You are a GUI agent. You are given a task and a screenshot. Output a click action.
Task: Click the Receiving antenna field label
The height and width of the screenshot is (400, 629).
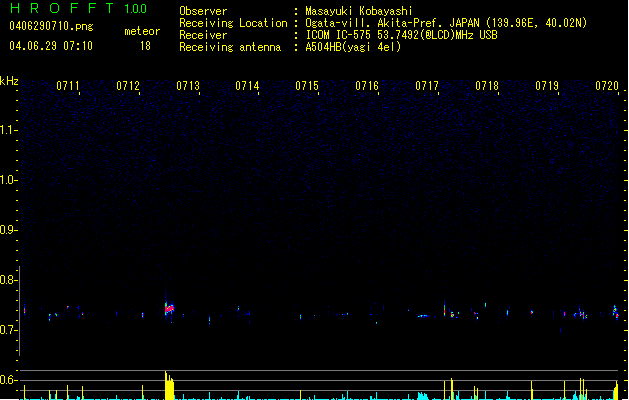click(x=230, y=47)
